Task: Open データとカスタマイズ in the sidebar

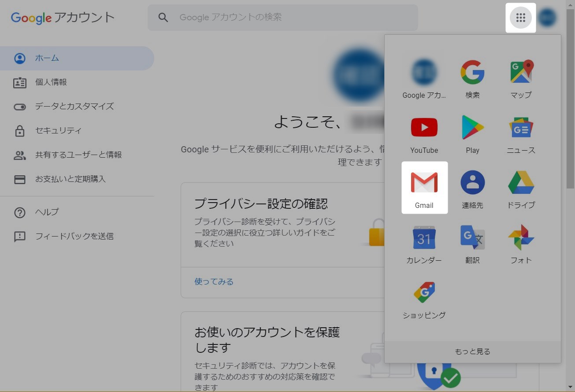Action: [77, 107]
